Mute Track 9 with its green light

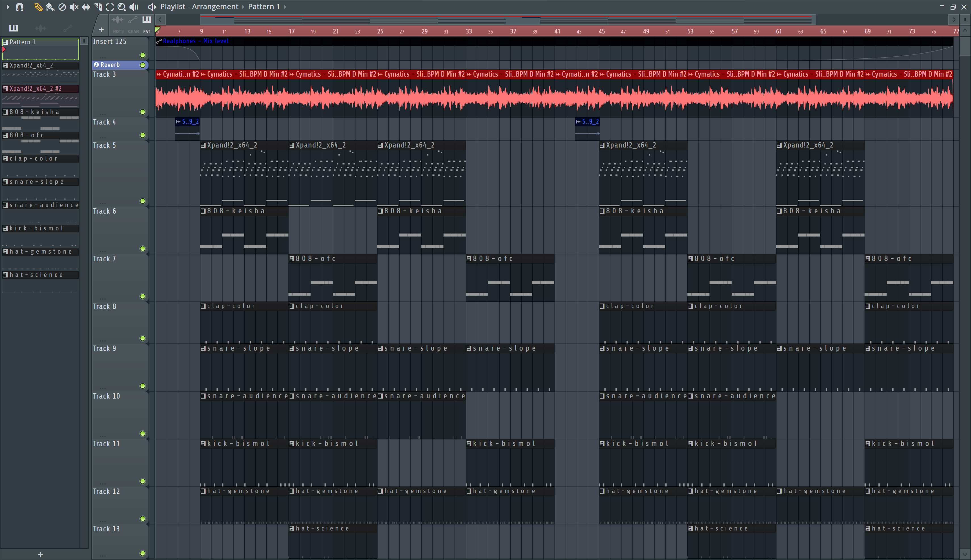143,386
